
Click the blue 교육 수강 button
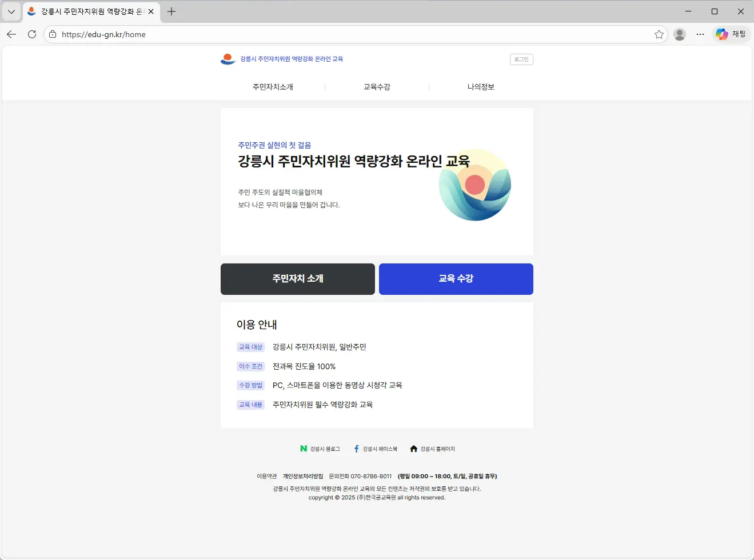pyautogui.click(x=456, y=279)
